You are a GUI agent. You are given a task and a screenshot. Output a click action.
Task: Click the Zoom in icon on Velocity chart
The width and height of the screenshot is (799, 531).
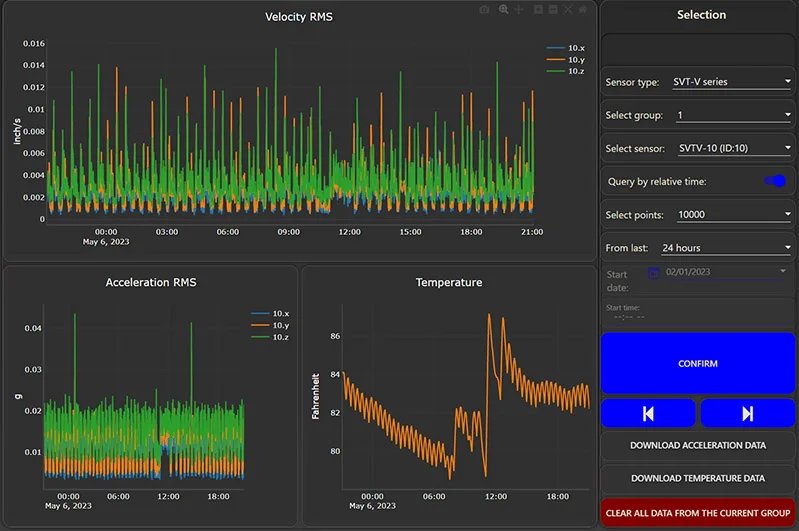pos(538,9)
